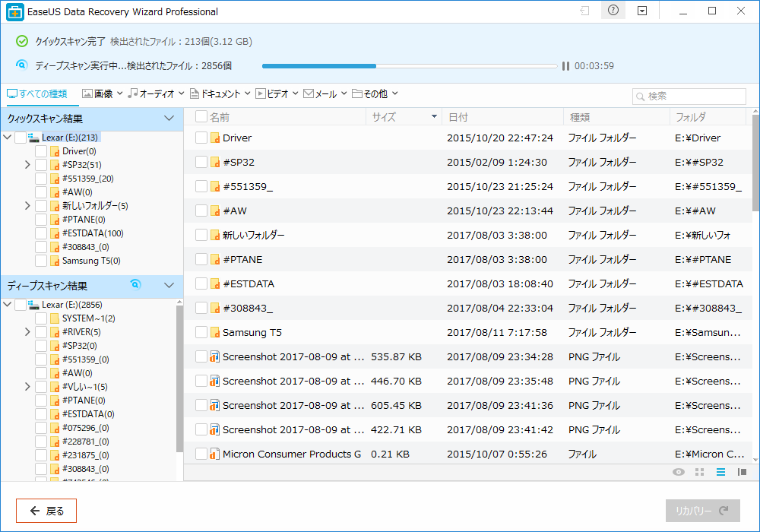Check the Samsung T5 row checkbox
This screenshot has height=532, width=760.
click(x=201, y=332)
